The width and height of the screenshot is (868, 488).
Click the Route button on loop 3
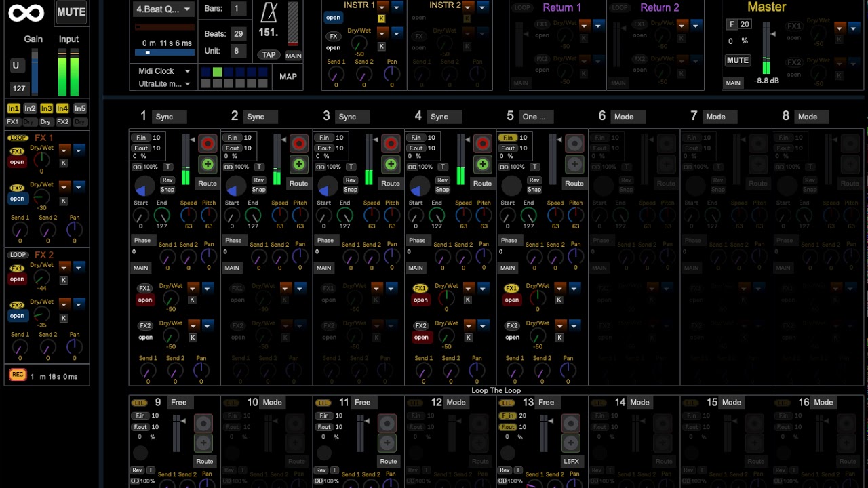click(x=391, y=184)
